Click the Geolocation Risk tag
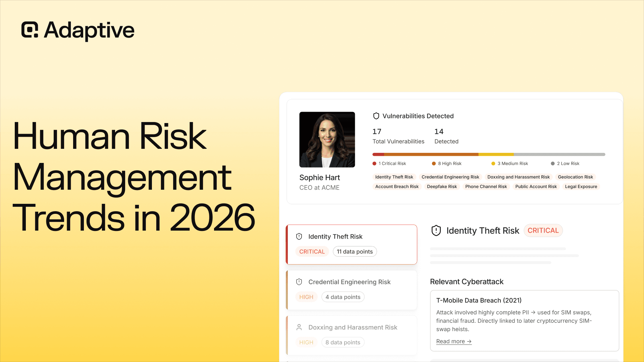644x362 pixels. (x=575, y=177)
